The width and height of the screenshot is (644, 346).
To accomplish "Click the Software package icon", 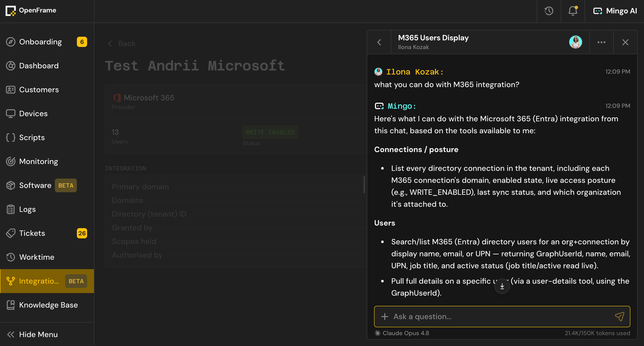I will click(11, 185).
